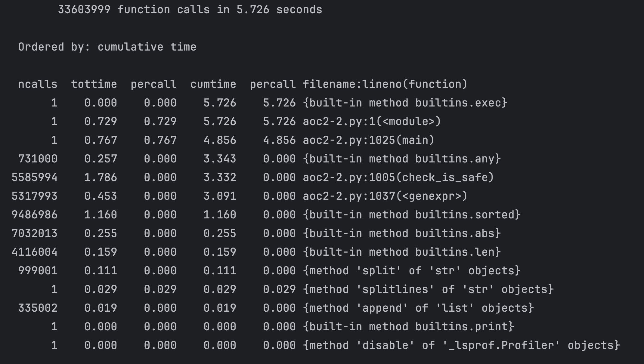This screenshot has height=364, width=644.
Task: Click the aoc2-2.py:1(<module>) entry
Action: pyautogui.click(x=372, y=122)
